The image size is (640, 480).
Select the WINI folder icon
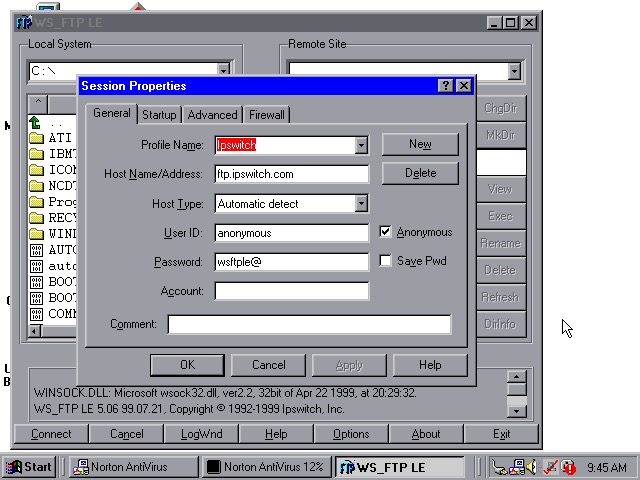[x=36, y=233]
